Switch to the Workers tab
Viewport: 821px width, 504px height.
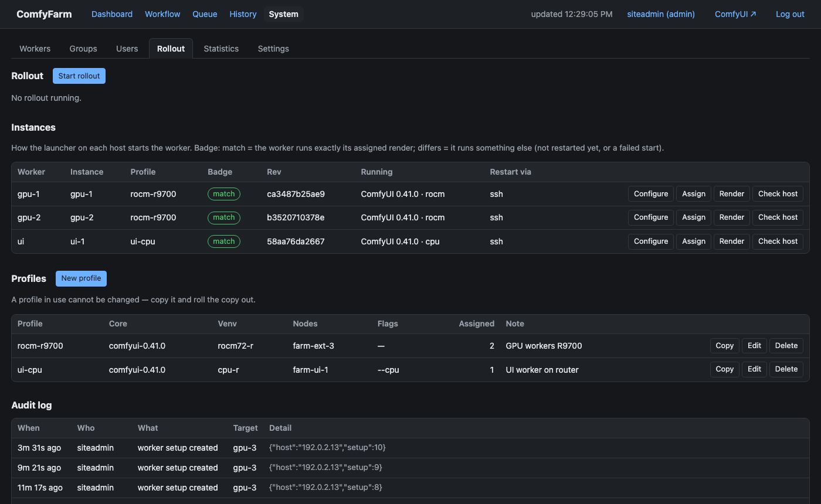point(35,49)
